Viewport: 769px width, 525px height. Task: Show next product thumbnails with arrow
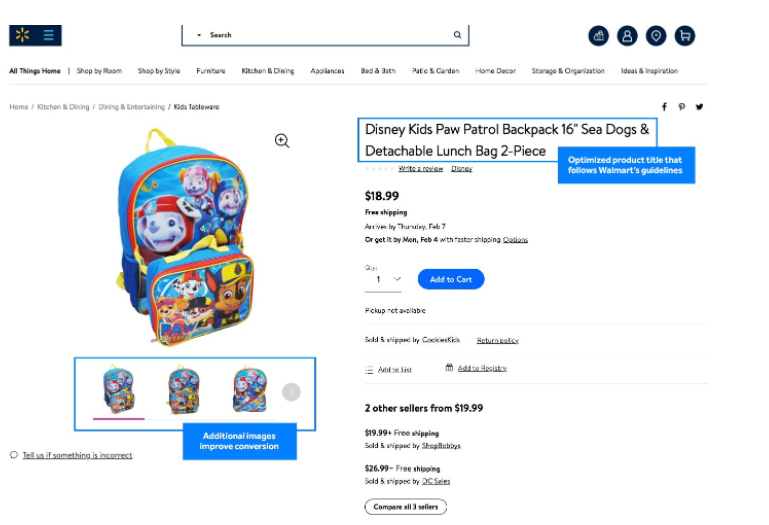pos(291,392)
